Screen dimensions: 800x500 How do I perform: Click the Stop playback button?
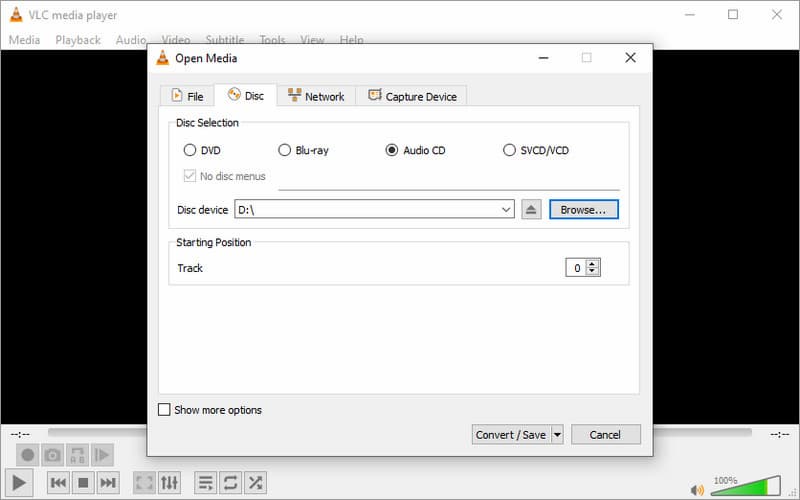click(83, 482)
